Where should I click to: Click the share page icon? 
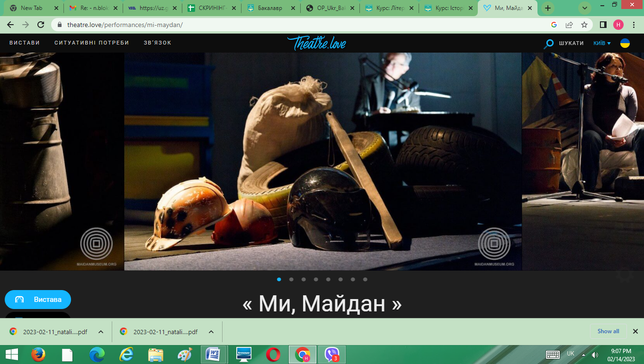tap(569, 25)
